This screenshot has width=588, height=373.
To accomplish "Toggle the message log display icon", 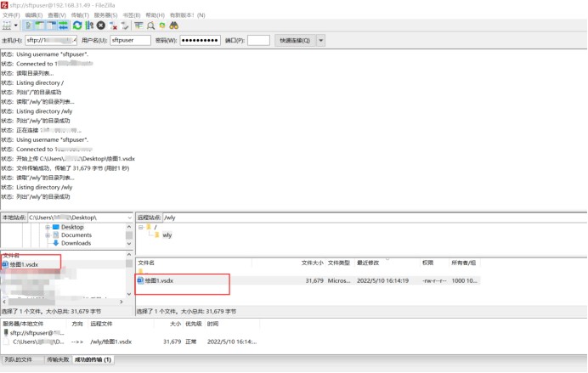I will pos(28,25).
